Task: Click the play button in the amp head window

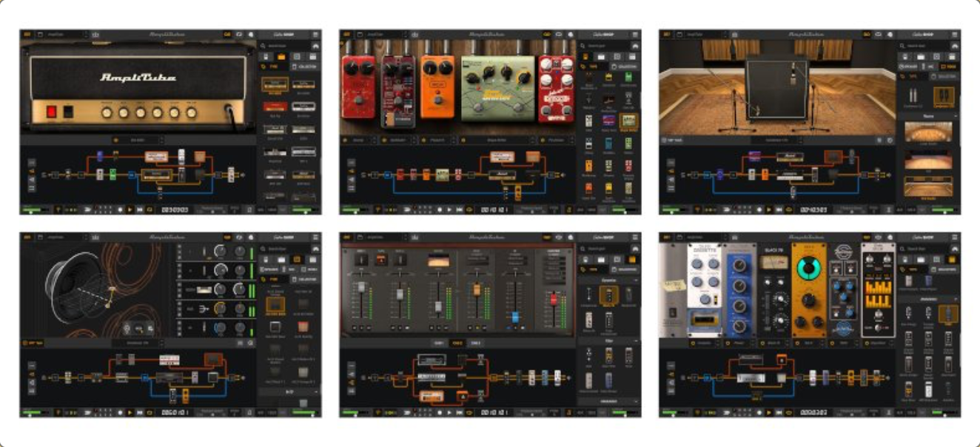Action: click(130, 209)
